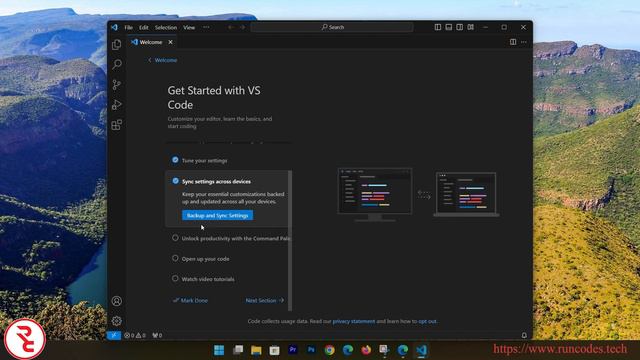Mark the Open up your code step
Screen dimensions: 640x360
[175, 258]
